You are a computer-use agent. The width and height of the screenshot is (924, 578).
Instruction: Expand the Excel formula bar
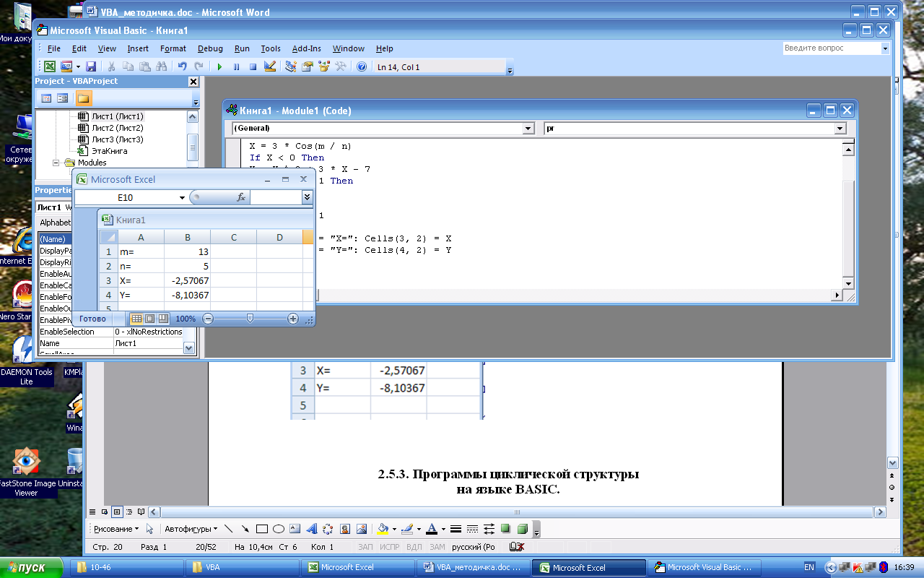pos(307,197)
